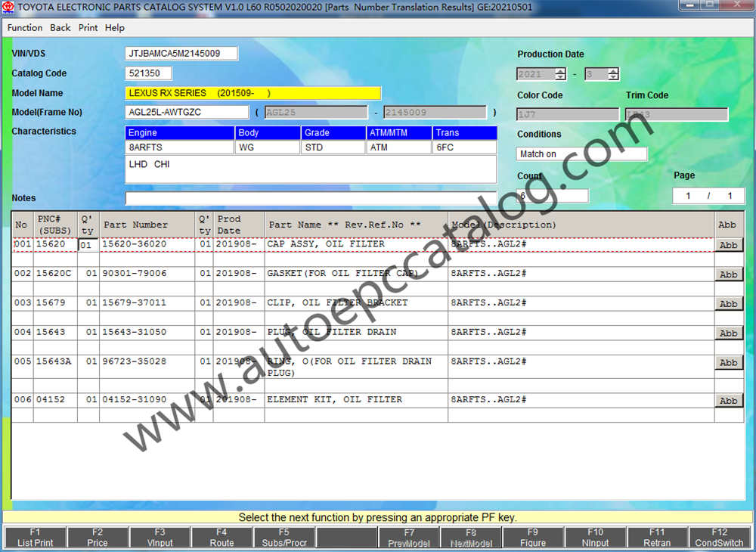Select part number 90301-79006
756x552 pixels.
point(134,273)
